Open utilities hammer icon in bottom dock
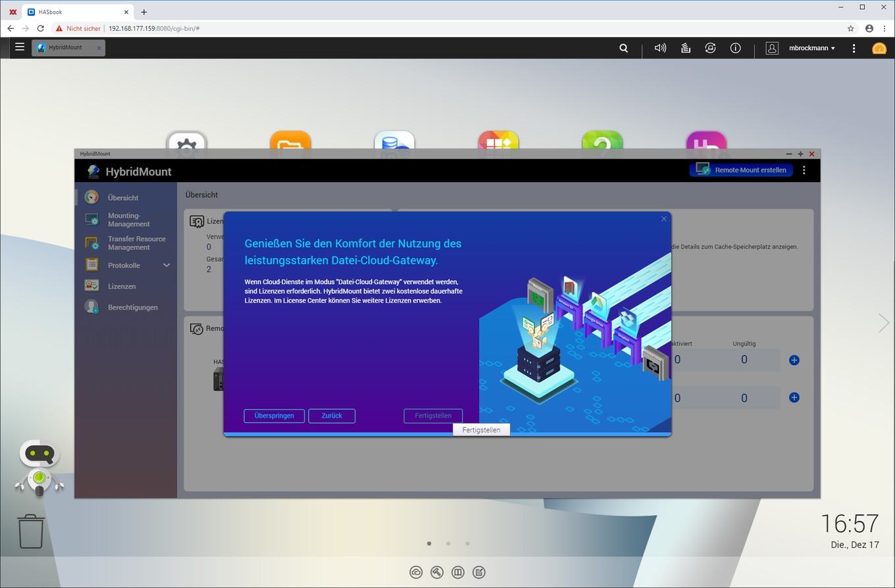 (x=437, y=572)
